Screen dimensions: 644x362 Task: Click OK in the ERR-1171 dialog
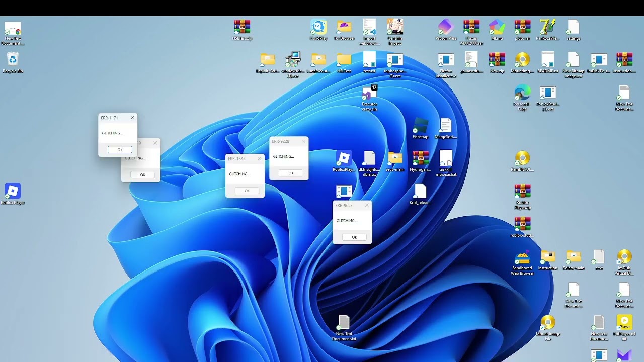120,150
